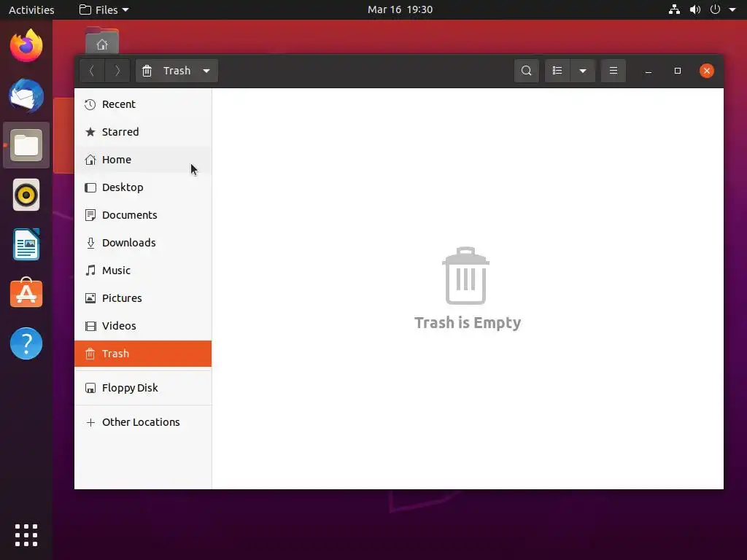
Task: Select Downloads in the sidebar
Action: [x=143, y=242]
